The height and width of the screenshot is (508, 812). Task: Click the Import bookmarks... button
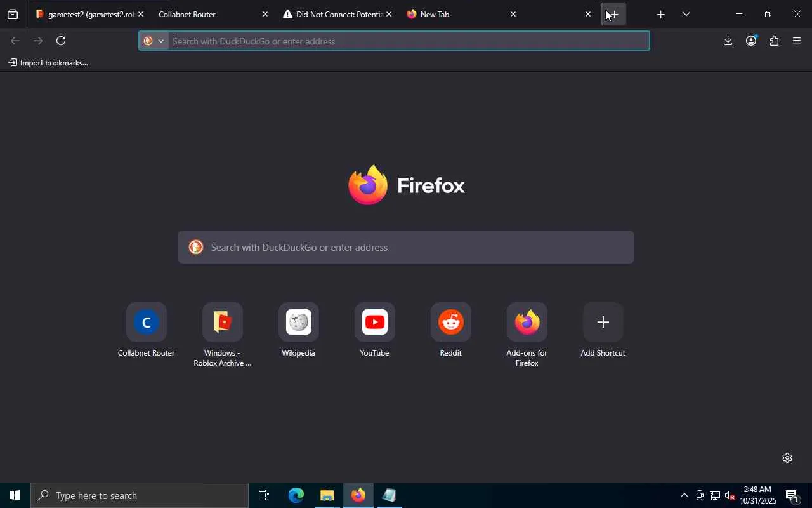[x=48, y=63]
